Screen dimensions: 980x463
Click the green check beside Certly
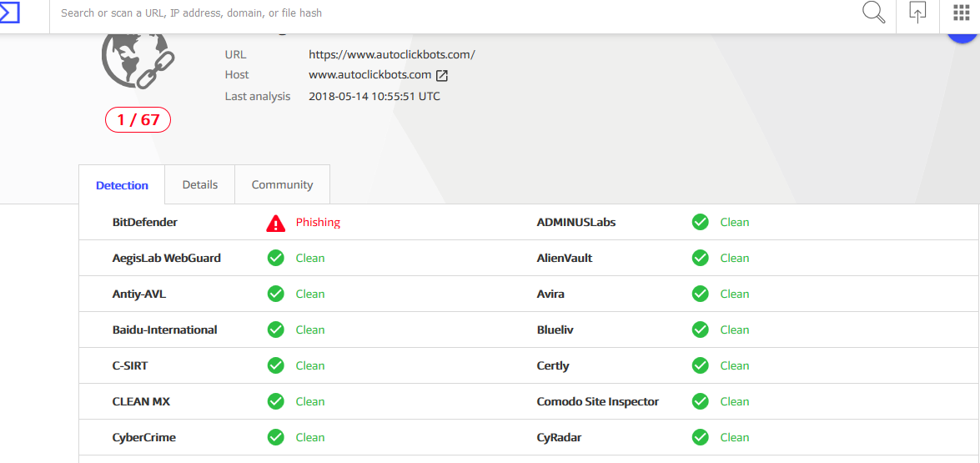click(x=700, y=365)
